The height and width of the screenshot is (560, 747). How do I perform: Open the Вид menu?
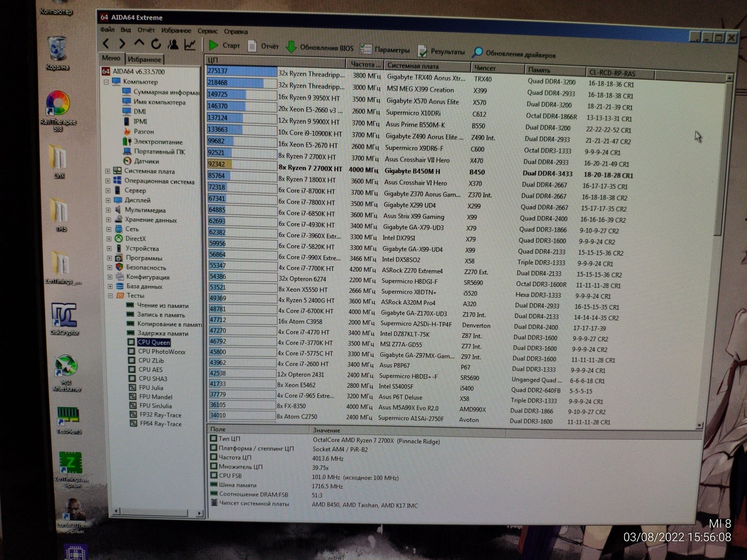click(126, 30)
